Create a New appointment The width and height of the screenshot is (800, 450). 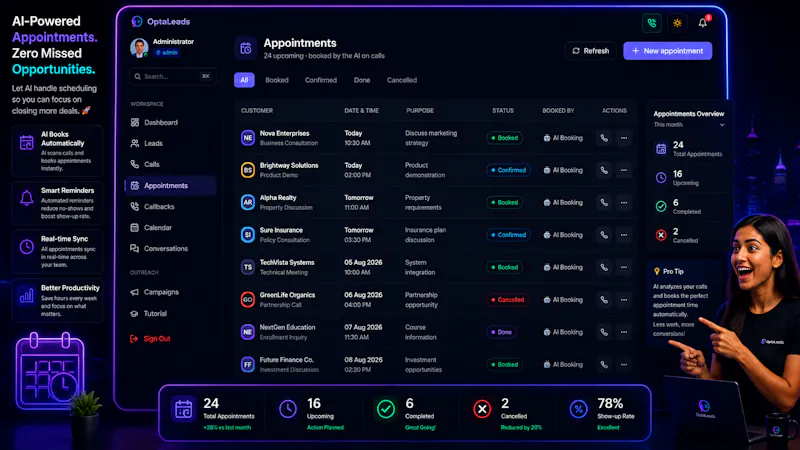(667, 51)
